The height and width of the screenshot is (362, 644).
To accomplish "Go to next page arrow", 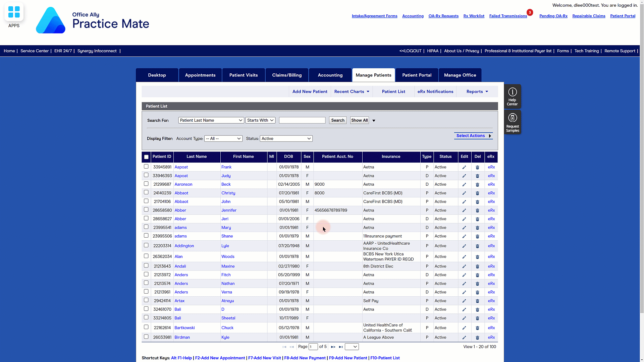I will [x=333, y=347].
